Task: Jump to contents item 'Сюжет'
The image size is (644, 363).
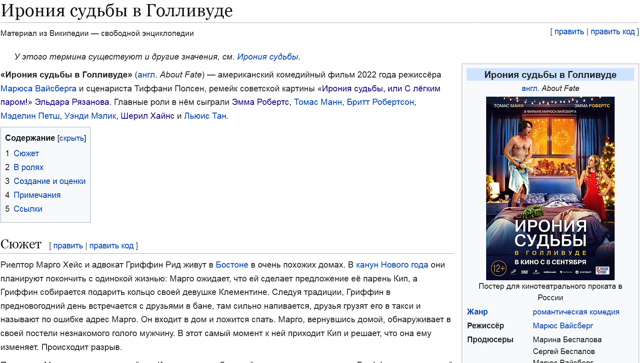Action: [26, 153]
